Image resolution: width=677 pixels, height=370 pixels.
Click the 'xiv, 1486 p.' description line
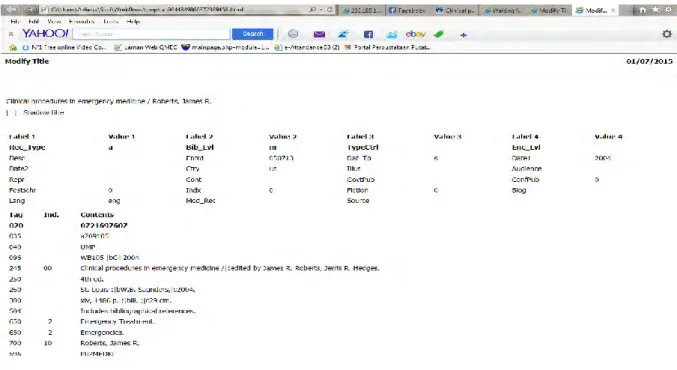(x=126, y=300)
